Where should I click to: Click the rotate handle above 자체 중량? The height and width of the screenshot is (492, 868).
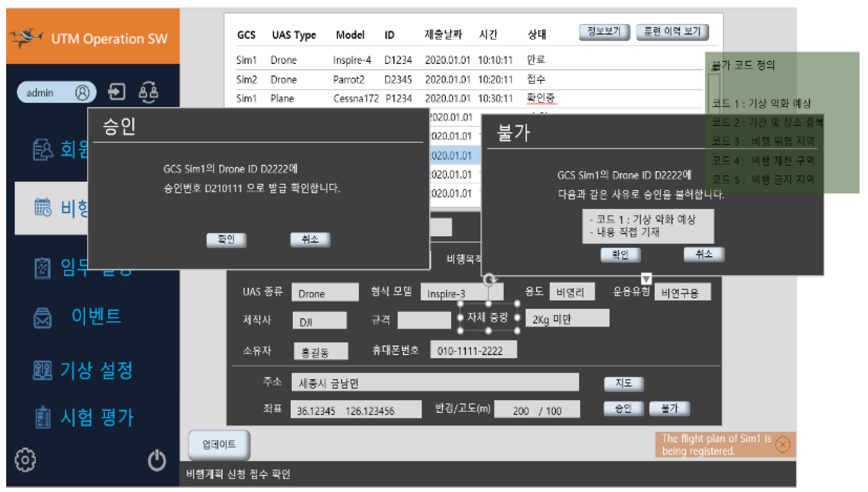(489, 280)
